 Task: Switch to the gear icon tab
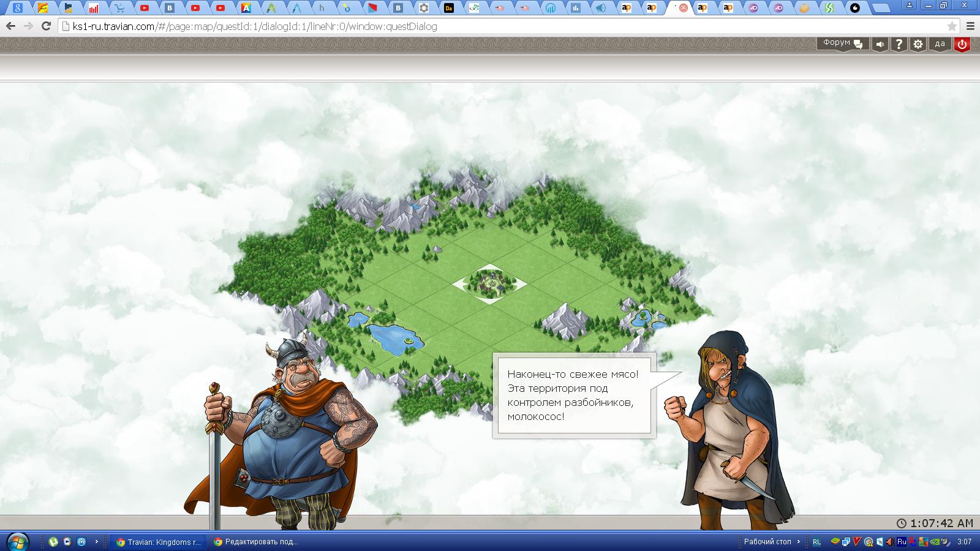coord(423,8)
